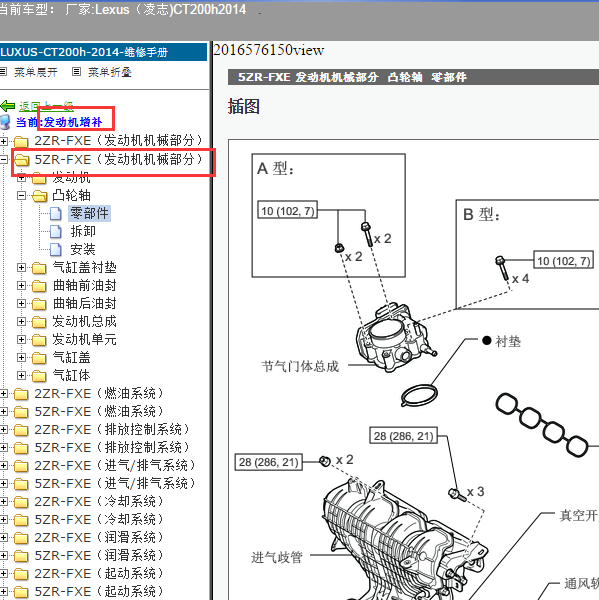Click the document icon beside 安装

[56, 249]
